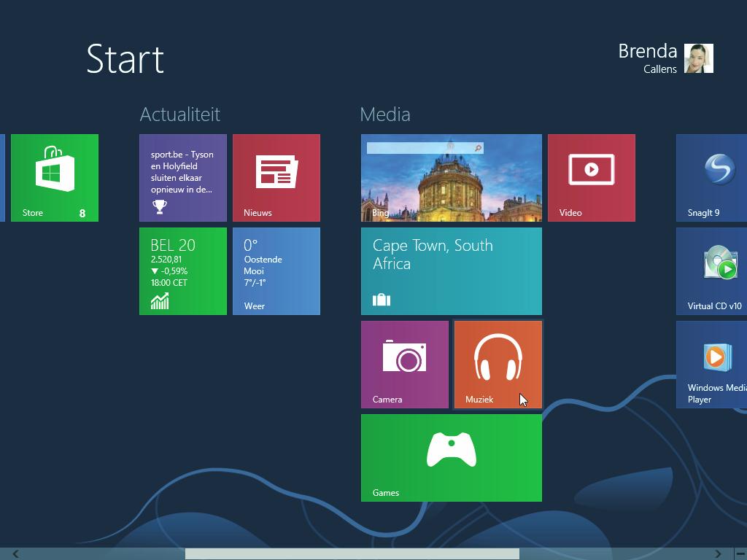
Task: Launch the Camera tile
Action: (x=404, y=365)
